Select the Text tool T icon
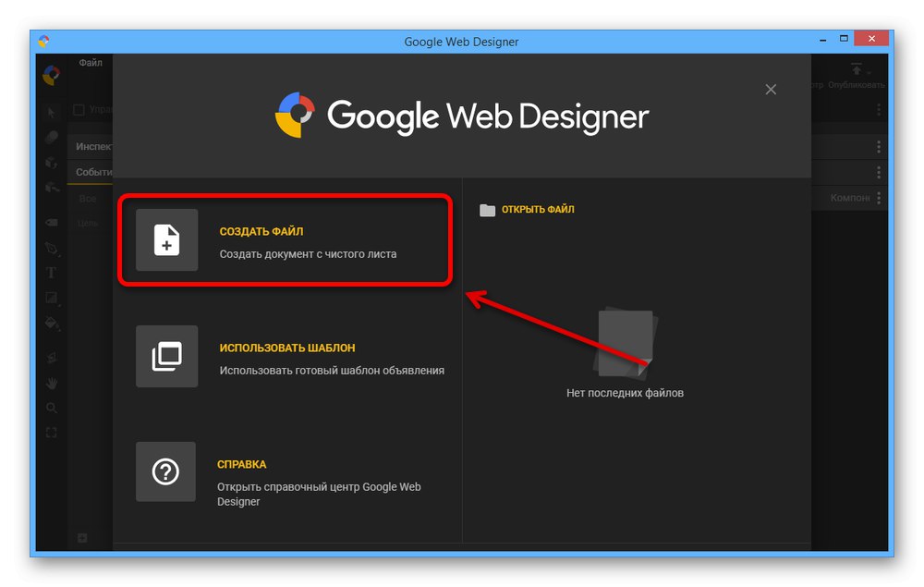This screenshot has height=587, width=924. pyautogui.click(x=51, y=273)
